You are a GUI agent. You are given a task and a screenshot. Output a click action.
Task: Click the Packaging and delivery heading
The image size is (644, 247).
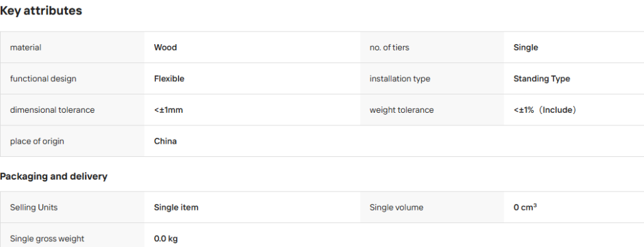pyautogui.click(x=54, y=176)
